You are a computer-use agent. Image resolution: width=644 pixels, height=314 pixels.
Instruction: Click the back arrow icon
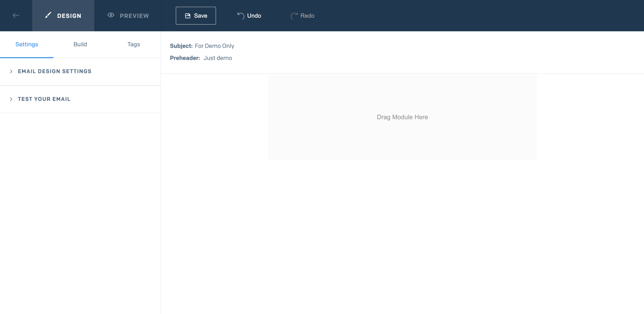pos(16,16)
